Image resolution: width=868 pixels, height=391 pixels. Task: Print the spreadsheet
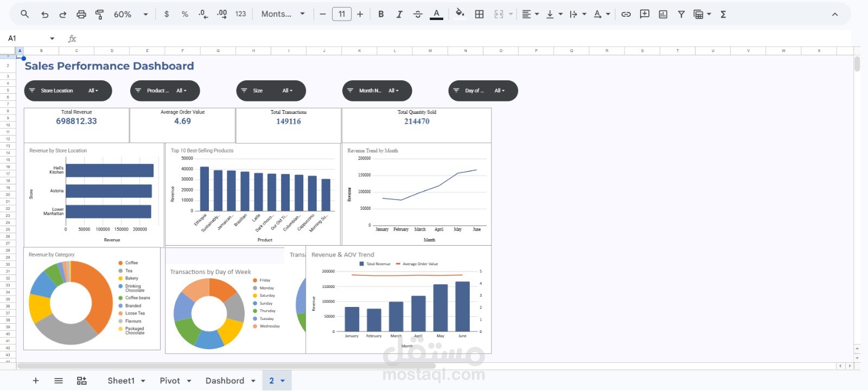81,15
